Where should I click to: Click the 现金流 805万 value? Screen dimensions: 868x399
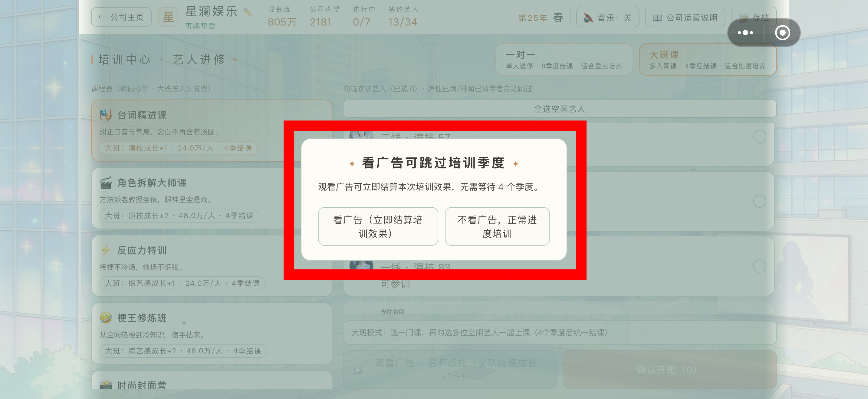[282, 22]
